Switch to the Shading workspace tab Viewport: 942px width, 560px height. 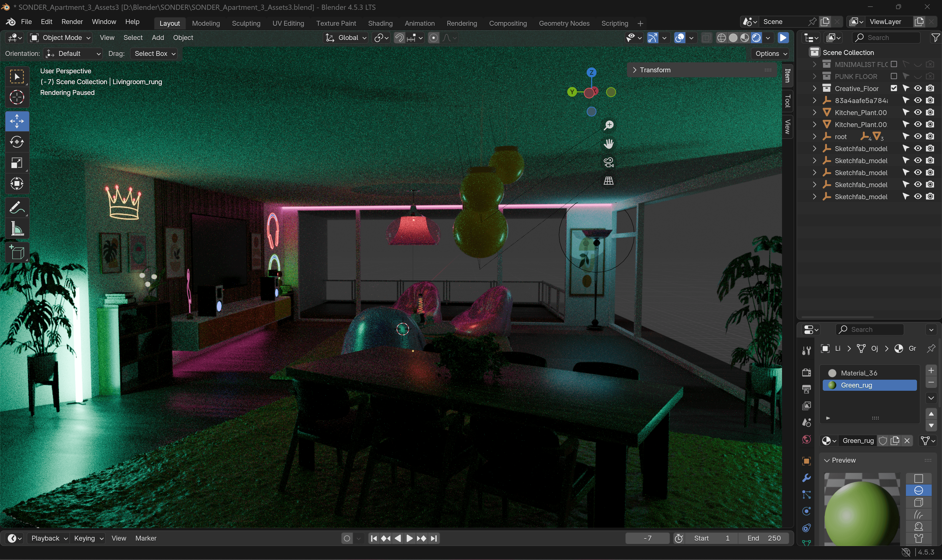pos(380,23)
